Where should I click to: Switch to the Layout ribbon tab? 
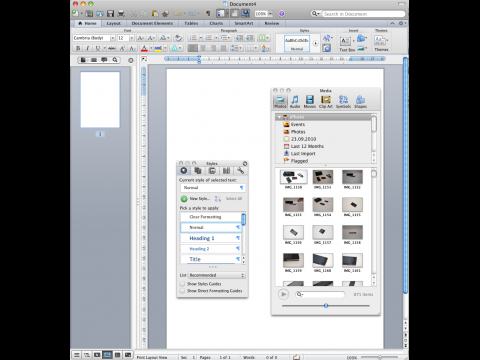point(114,23)
